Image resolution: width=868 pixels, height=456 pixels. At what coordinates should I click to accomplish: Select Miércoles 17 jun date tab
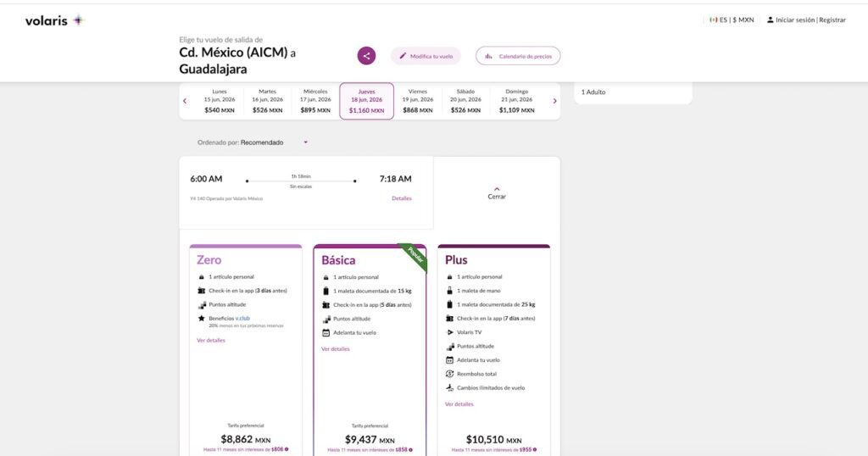pyautogui.click(x=315, y=101)
